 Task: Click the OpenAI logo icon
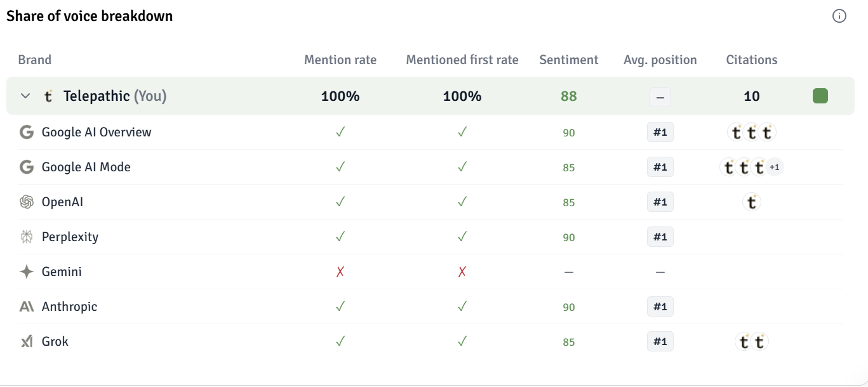[27, 202]
